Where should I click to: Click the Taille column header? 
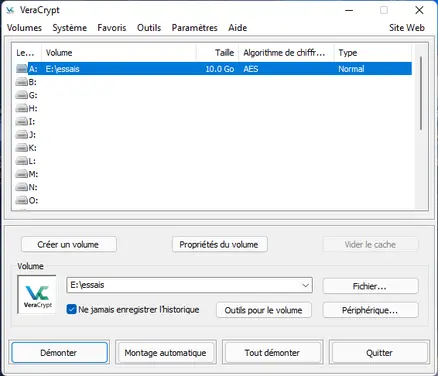pos(217,53)
